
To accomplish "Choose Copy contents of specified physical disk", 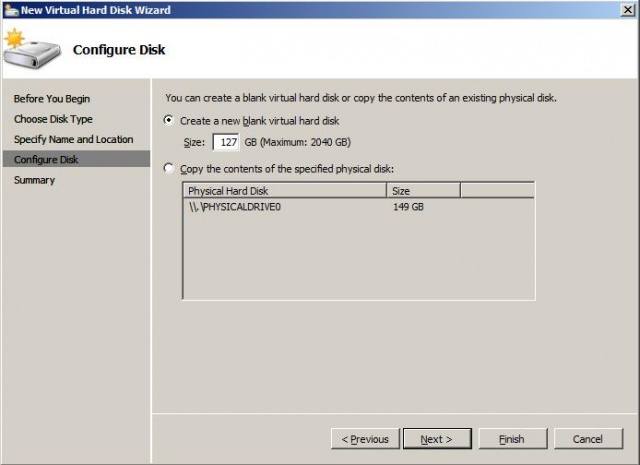I will coord(168,169).
